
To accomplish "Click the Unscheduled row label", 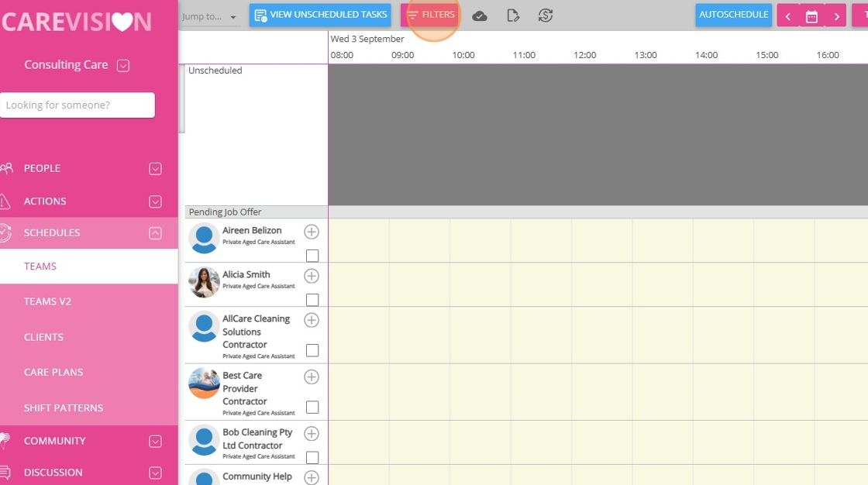I will tap(215, 71).
